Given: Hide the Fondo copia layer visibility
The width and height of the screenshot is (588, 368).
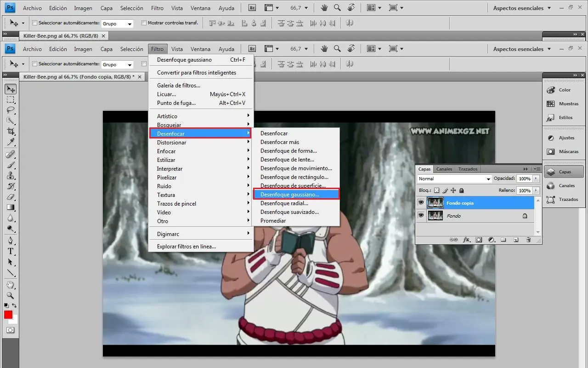Looking at the screenshot, I should pos(421,202).
